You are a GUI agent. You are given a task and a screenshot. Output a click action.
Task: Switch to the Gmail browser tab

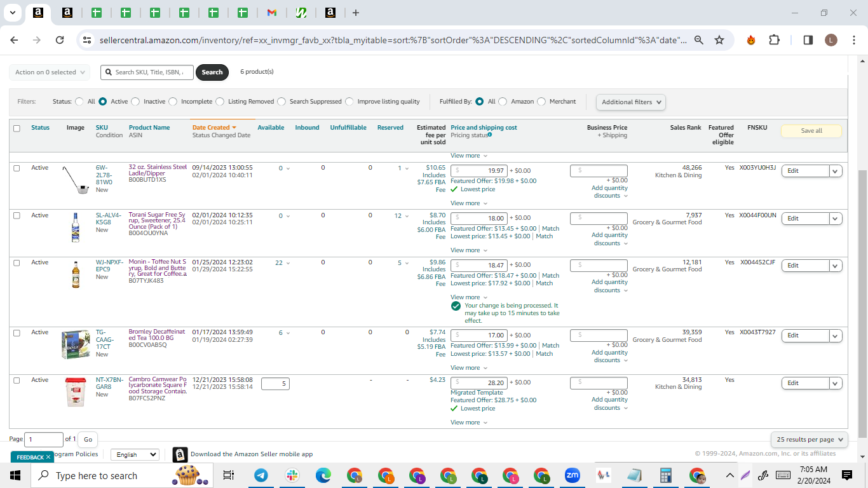pyautogui.click(x=271, y=13)
